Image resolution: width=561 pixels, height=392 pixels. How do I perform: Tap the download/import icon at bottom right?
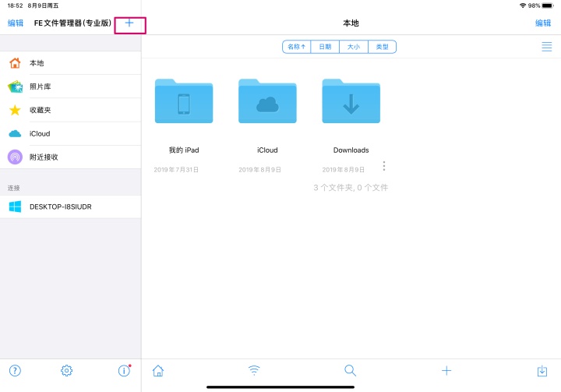pyautogui.click(x=542, y=370)
